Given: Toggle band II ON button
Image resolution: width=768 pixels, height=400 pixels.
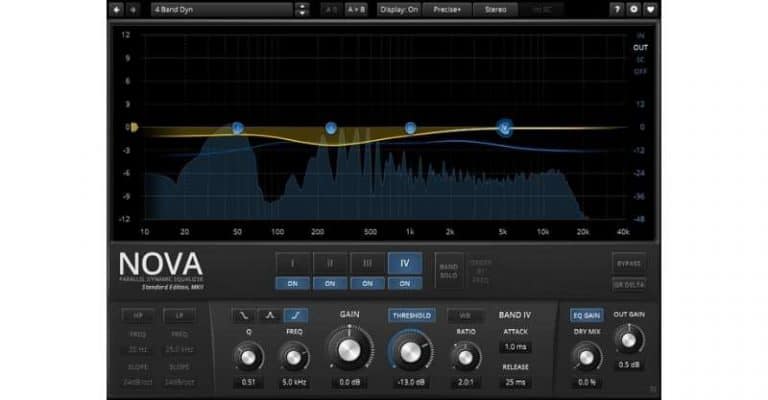Looking at the screenshot, I should (x=330, y=283).
